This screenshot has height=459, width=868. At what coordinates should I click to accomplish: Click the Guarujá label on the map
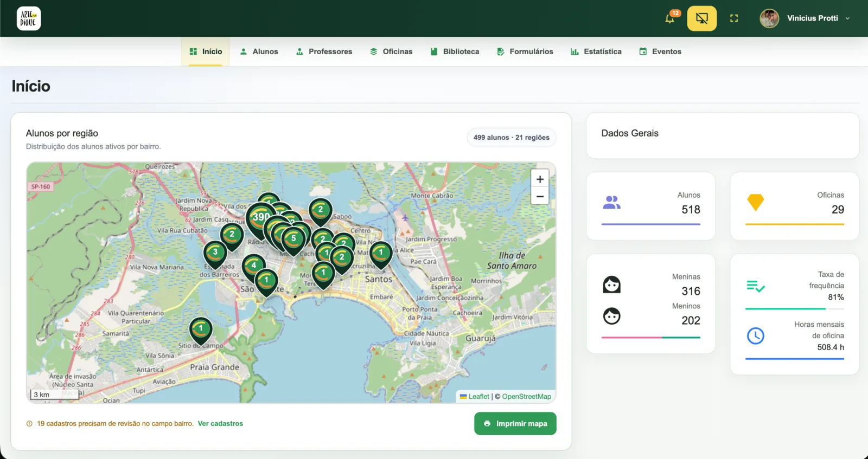pos(481,338)
